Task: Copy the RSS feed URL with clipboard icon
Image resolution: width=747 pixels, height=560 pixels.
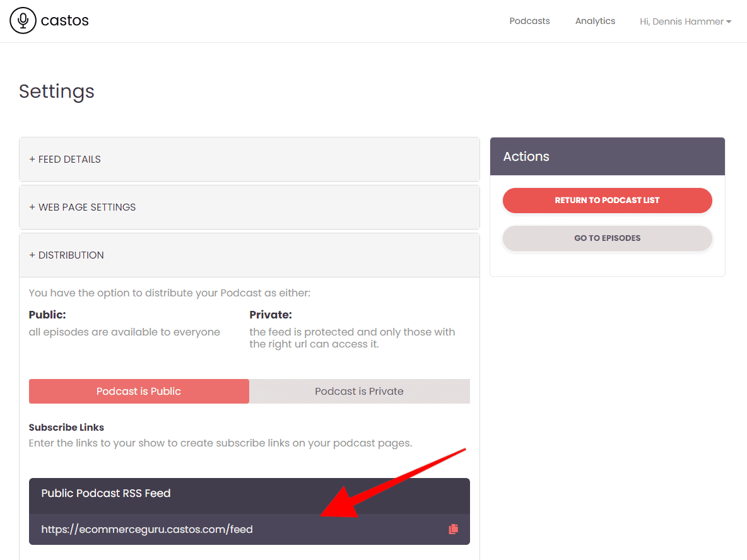Action: coord(453,529)
